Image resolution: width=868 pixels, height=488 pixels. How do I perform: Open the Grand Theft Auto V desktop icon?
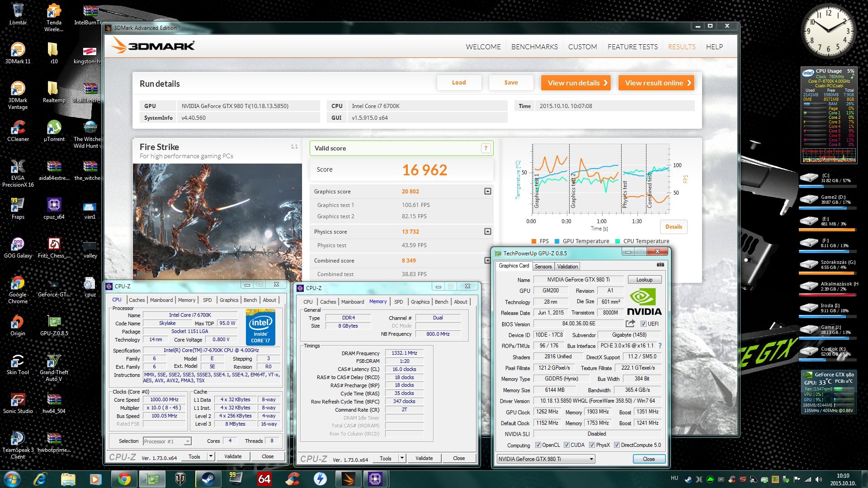tap(54, 367)
